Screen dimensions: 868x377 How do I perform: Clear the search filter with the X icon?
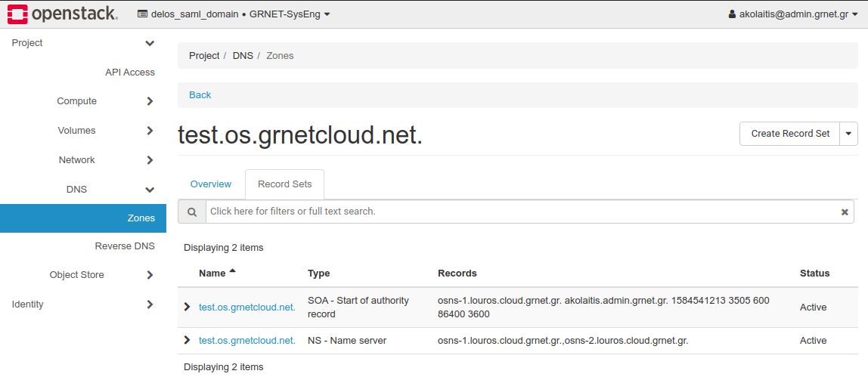point(845,212)
